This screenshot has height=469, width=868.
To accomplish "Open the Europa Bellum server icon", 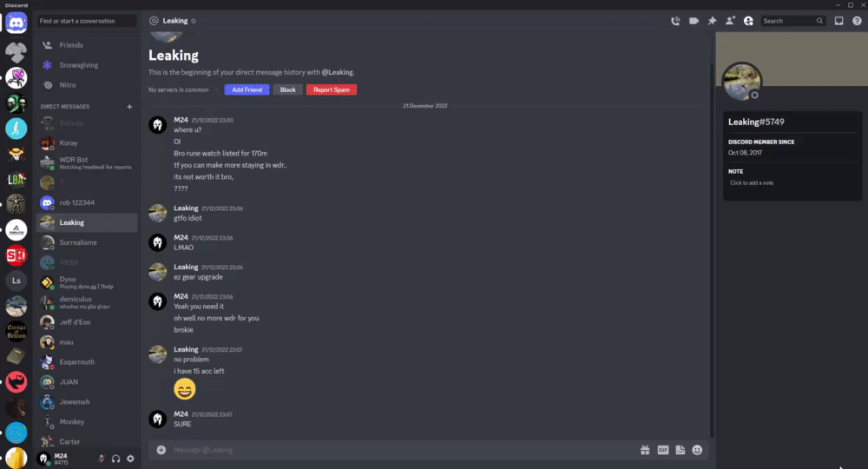I will coord(16,331).
